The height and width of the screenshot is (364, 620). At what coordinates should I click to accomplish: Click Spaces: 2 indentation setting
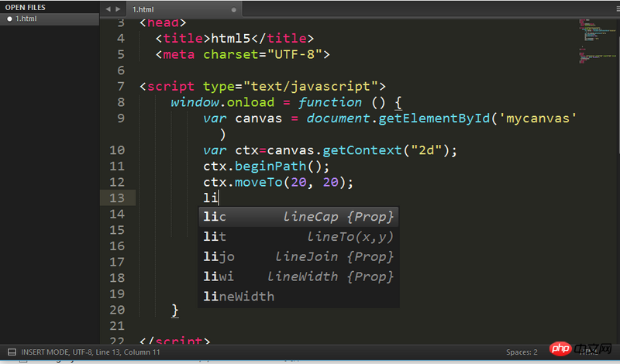522,352
